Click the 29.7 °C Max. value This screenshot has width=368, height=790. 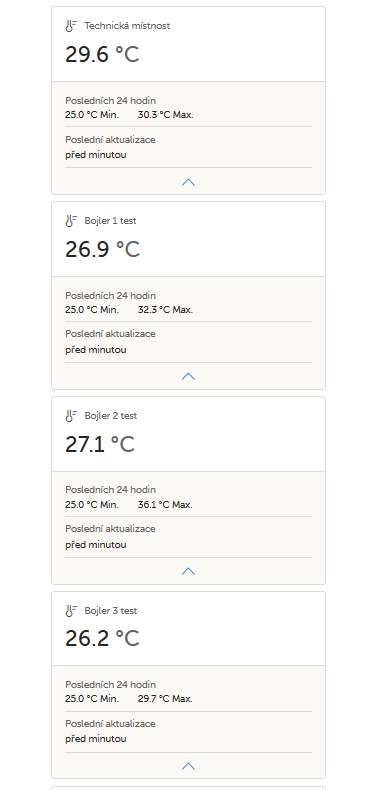click(165, 699)
